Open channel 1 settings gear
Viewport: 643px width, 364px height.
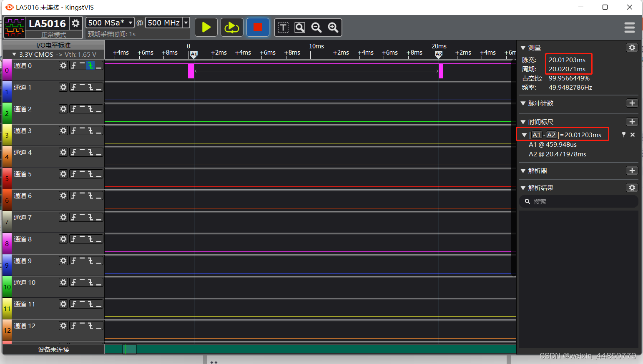pos(63,87)
